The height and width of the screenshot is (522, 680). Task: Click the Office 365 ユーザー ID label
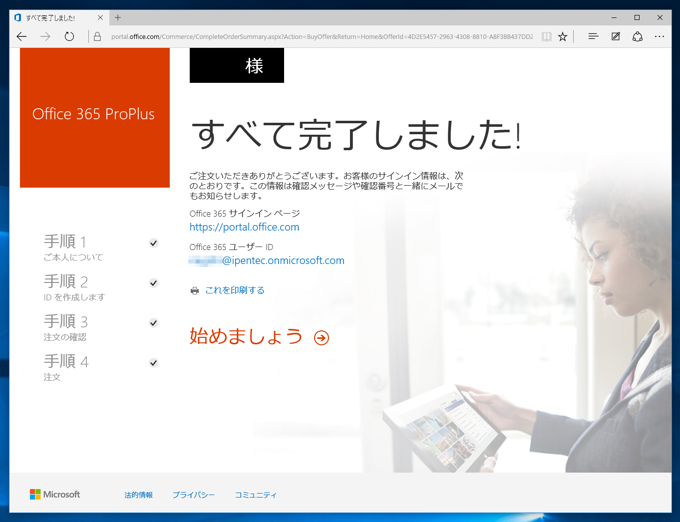click(x=231, y=247)
